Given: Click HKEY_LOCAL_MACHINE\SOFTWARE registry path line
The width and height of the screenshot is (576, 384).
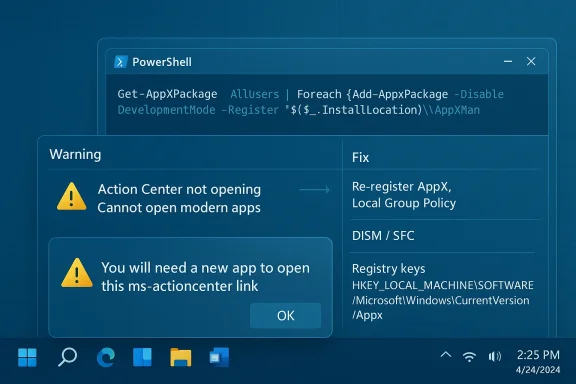Looking at the screenshot, I should [x=443, y=285].
